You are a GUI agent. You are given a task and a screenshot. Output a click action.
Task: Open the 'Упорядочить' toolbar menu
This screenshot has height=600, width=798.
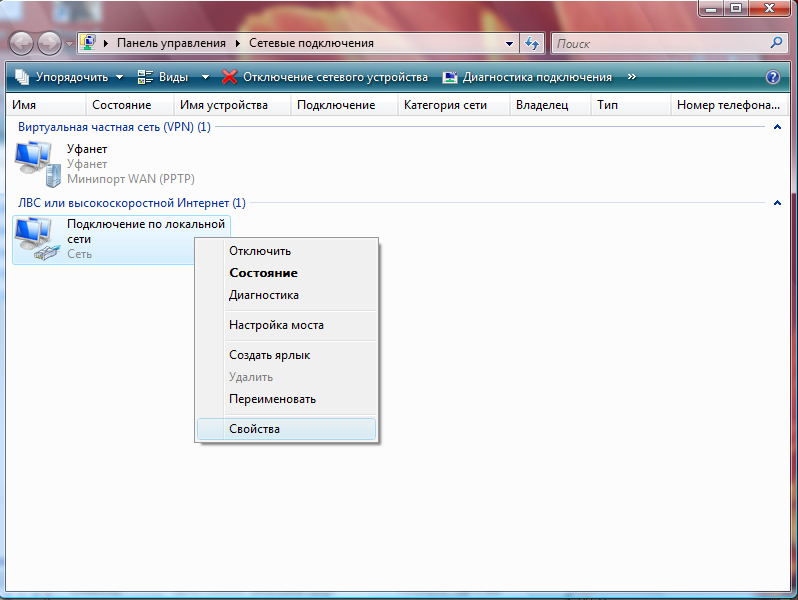69,77
